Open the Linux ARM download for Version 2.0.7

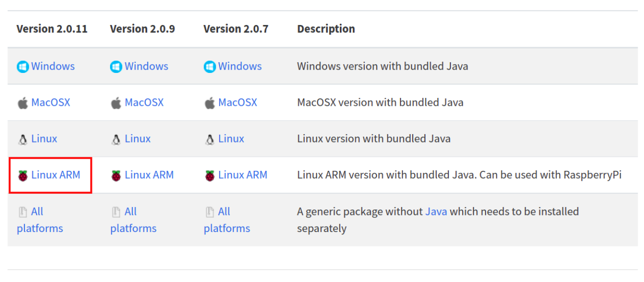click(243, 175)
